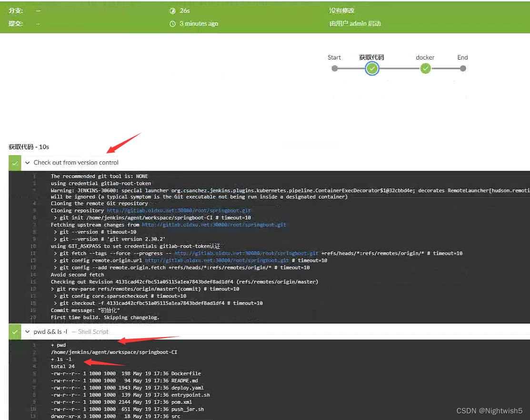Open the Fetching upstream changes repository link
This screenshot has height=420, width=530.
coord(214,225)
